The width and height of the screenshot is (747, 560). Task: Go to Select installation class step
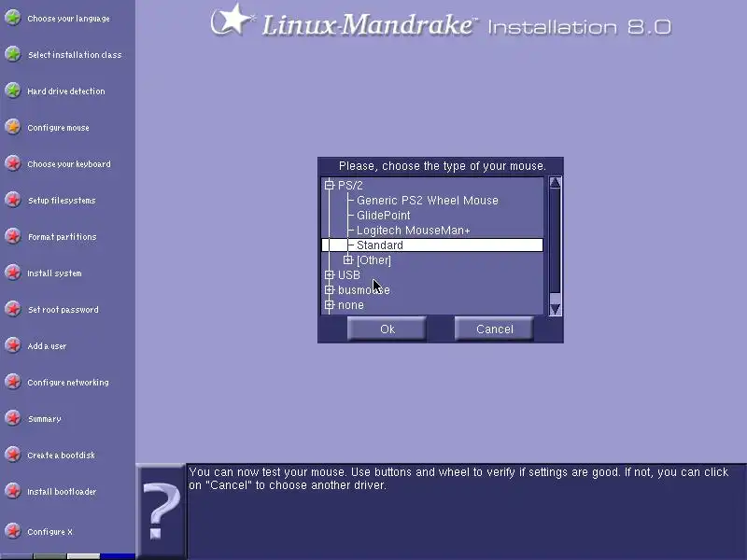(75, 55)
